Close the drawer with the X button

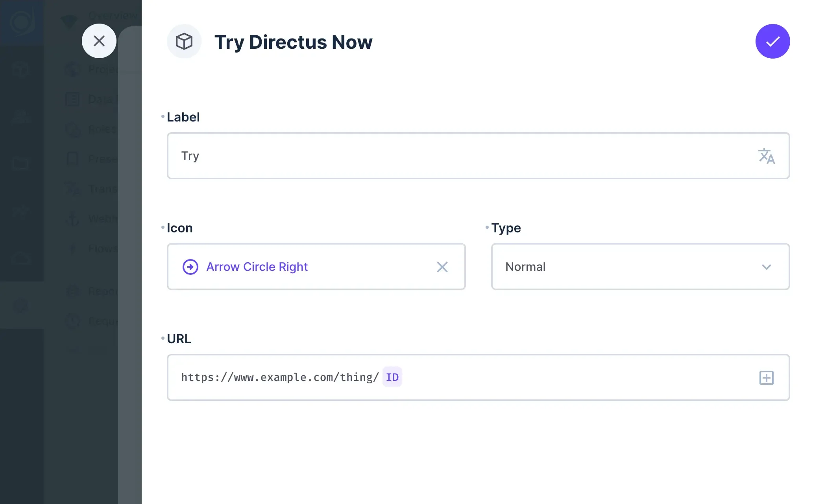point(99,41)
